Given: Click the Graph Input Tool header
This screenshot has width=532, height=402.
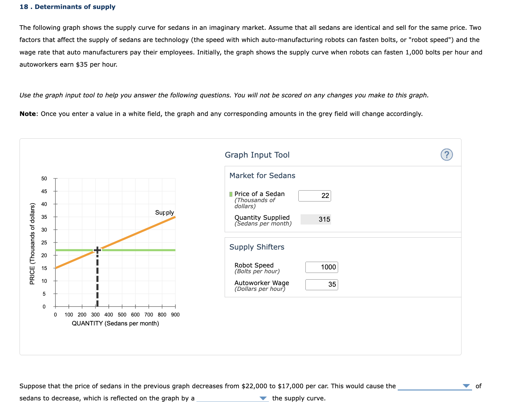Looking at the screenshot, I should point(257,155).
